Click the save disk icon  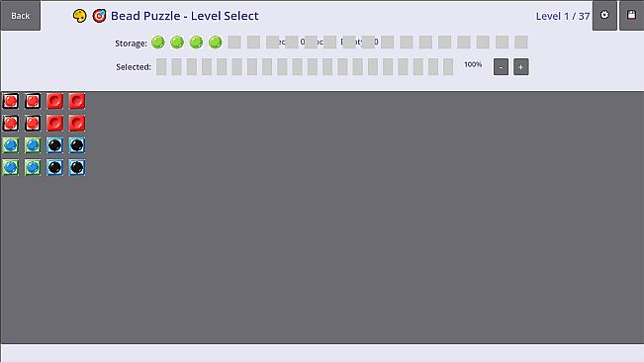pos(631,15)
